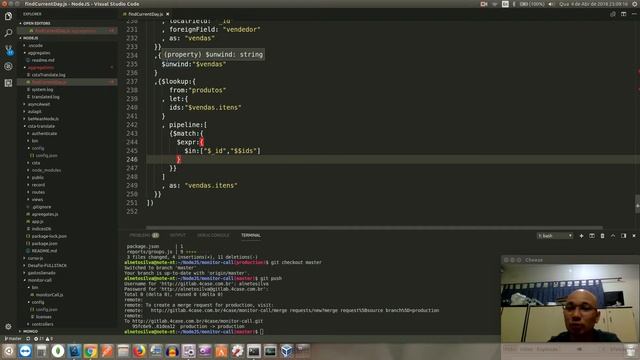The image size is (640, 360).
Task: Click line number 246 in the gutter
Action: [132, 159]
